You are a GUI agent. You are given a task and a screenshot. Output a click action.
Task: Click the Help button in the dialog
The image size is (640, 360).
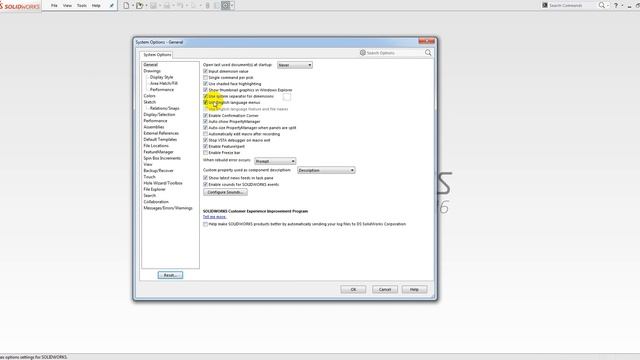[x=414, y=289]
